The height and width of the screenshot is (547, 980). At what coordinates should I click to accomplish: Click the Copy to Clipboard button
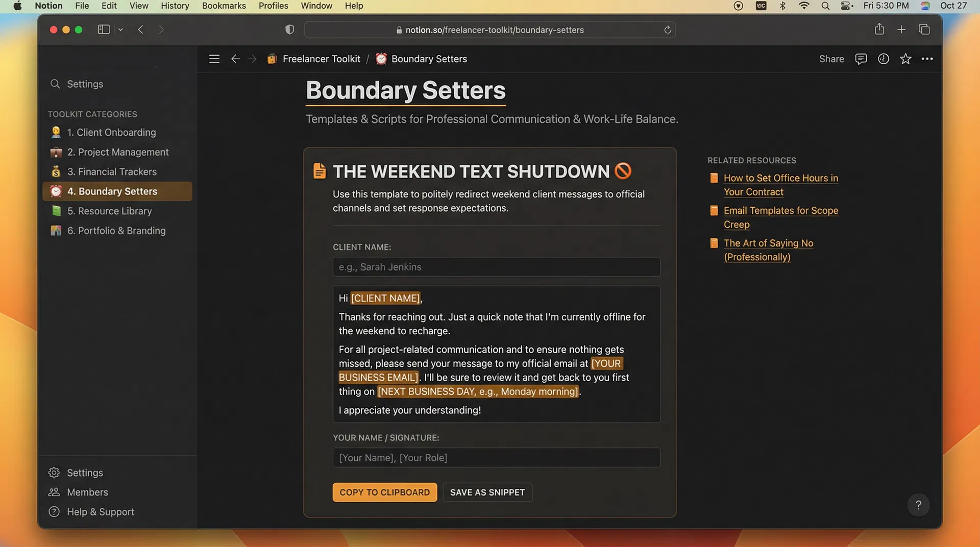tap(384, 492)
